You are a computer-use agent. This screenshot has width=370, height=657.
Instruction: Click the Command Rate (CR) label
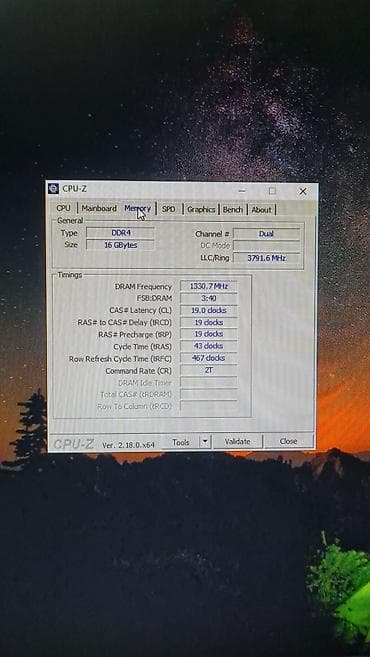(x=138, y=371)
